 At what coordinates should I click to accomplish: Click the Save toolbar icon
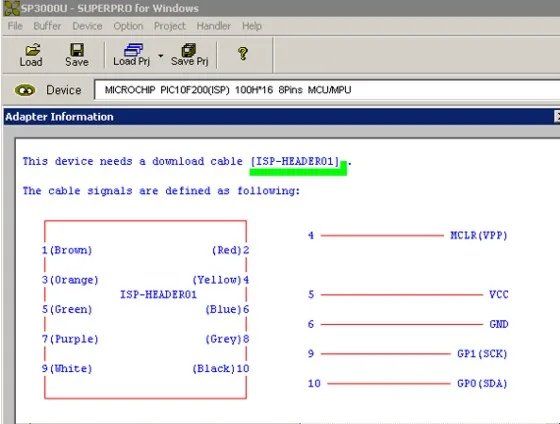coord(77,55)
